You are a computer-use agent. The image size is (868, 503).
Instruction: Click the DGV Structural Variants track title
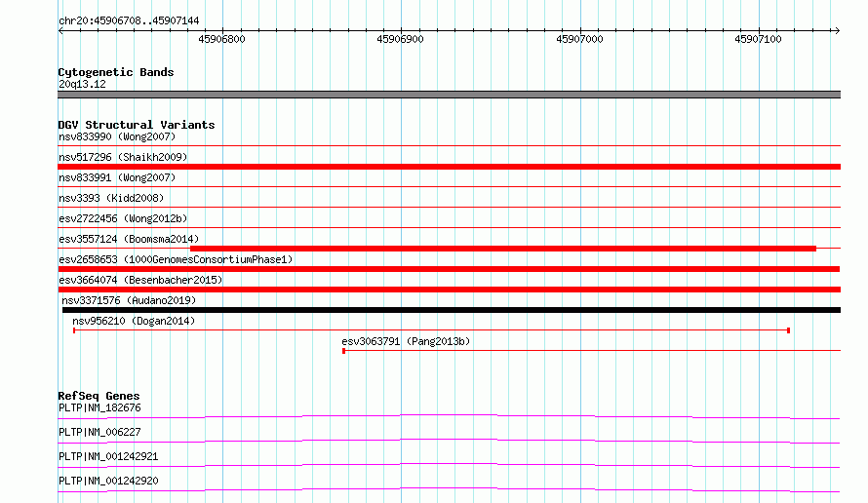point(137,125)
